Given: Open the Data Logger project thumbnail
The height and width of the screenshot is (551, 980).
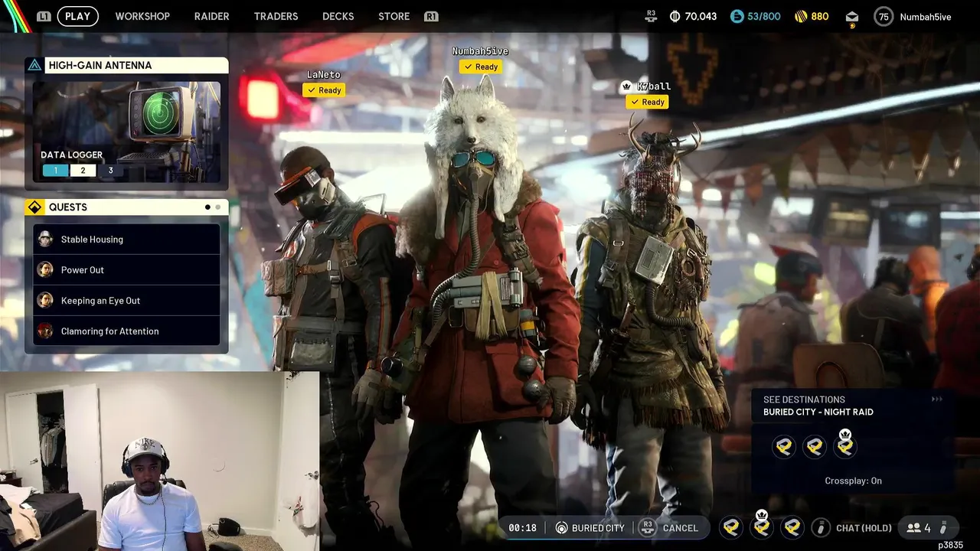Looking at the screenshot, I should pyautogui.click(x=126, y=132).
